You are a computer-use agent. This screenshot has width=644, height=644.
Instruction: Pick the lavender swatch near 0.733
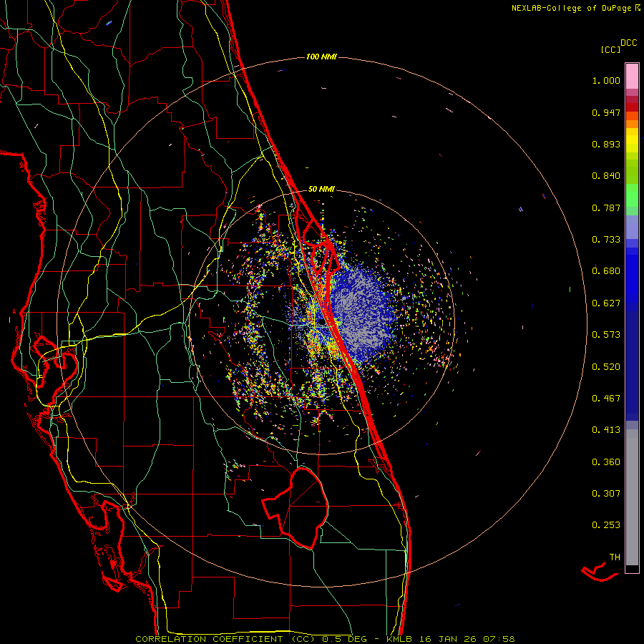(x=632, y=227)
